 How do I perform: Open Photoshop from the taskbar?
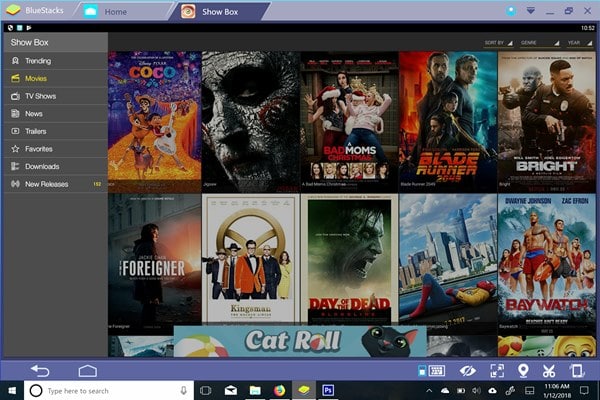pos(328,390)
